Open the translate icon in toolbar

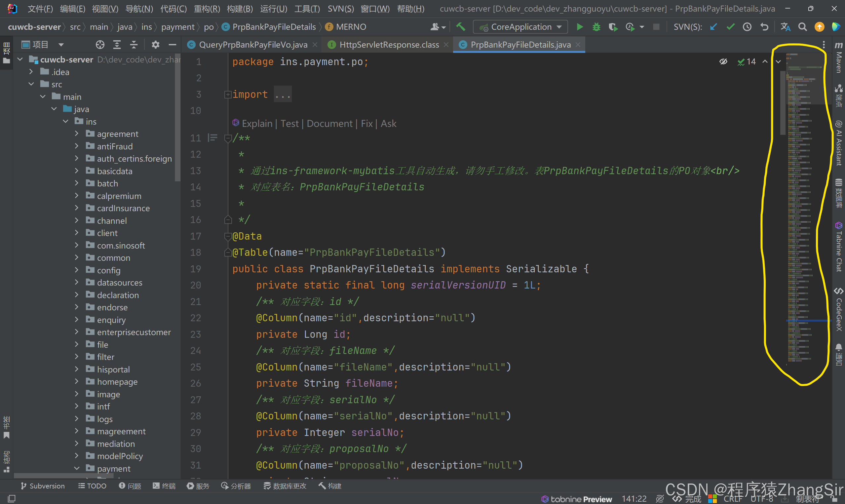pyautogui.click(x=785, y=27)
